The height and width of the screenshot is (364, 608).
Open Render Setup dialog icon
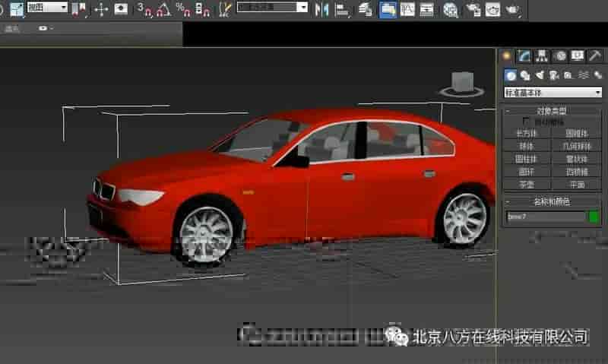click(x=473, y=9)
